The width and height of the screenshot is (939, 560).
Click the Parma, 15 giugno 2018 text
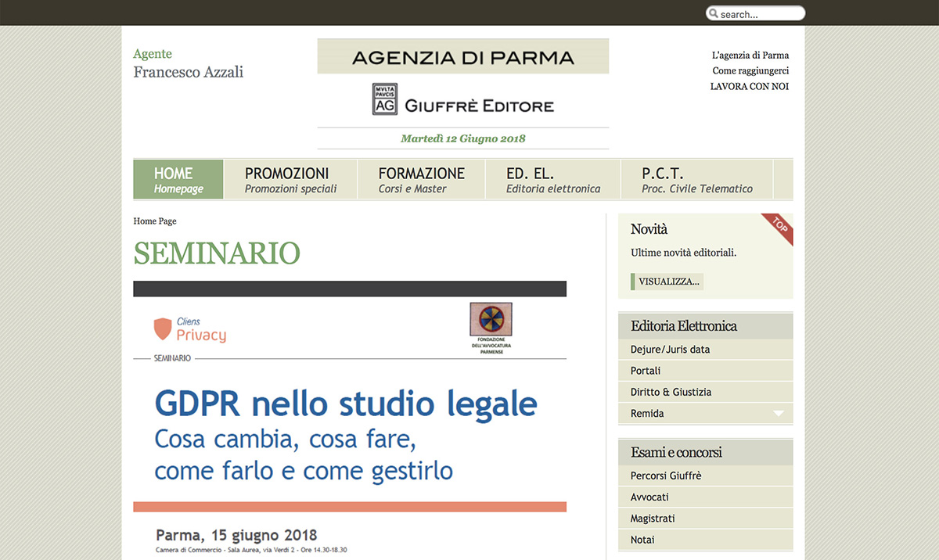pyautogui.click(x=236, y=536)
